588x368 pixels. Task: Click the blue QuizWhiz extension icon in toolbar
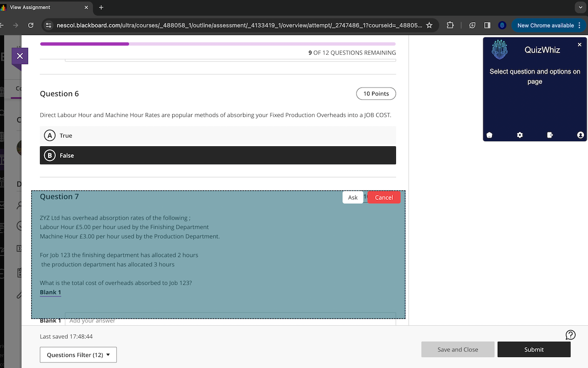click(x=502, y=25)
